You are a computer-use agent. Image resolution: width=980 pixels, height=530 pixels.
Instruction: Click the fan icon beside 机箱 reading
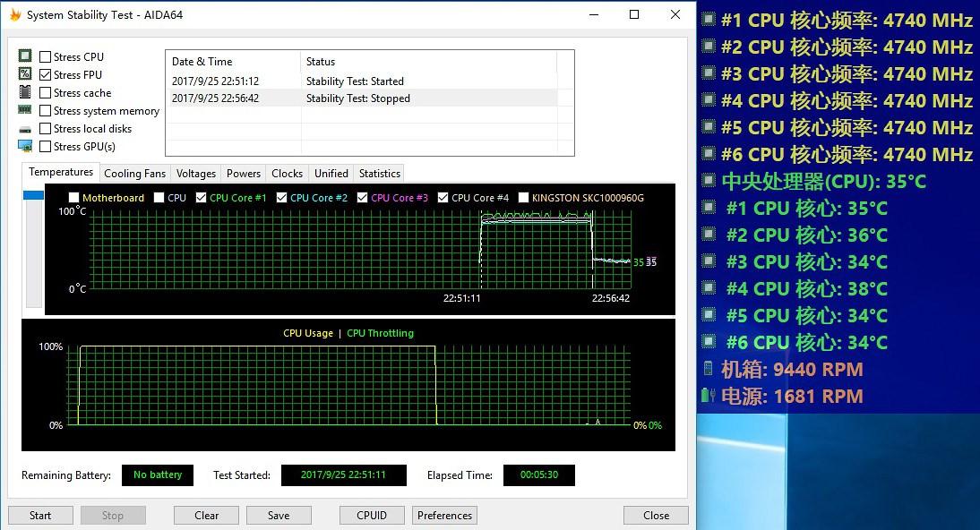click(706, 368)
